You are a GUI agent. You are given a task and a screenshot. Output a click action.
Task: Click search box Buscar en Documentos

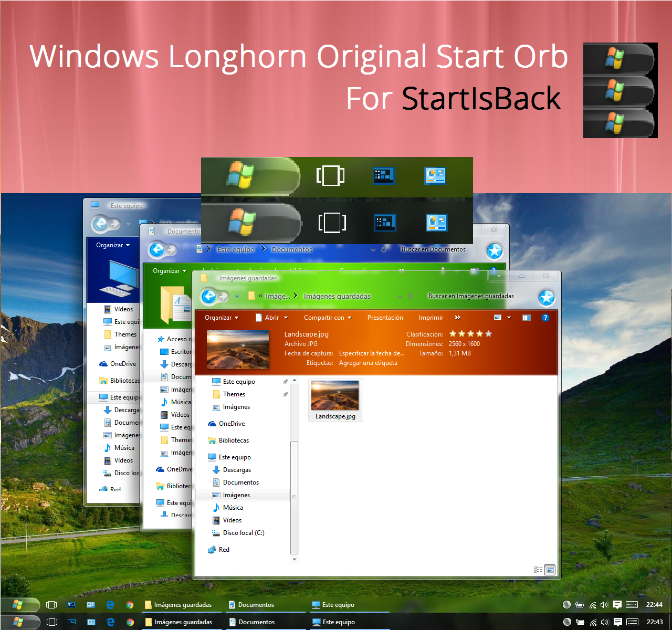click(x=434, y=249)
